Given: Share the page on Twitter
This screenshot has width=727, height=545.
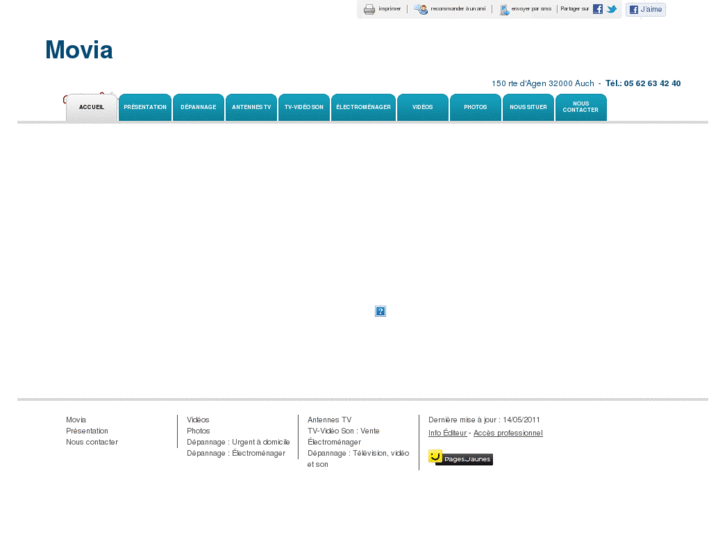Looking at the screenshot, I should [612, 9].
